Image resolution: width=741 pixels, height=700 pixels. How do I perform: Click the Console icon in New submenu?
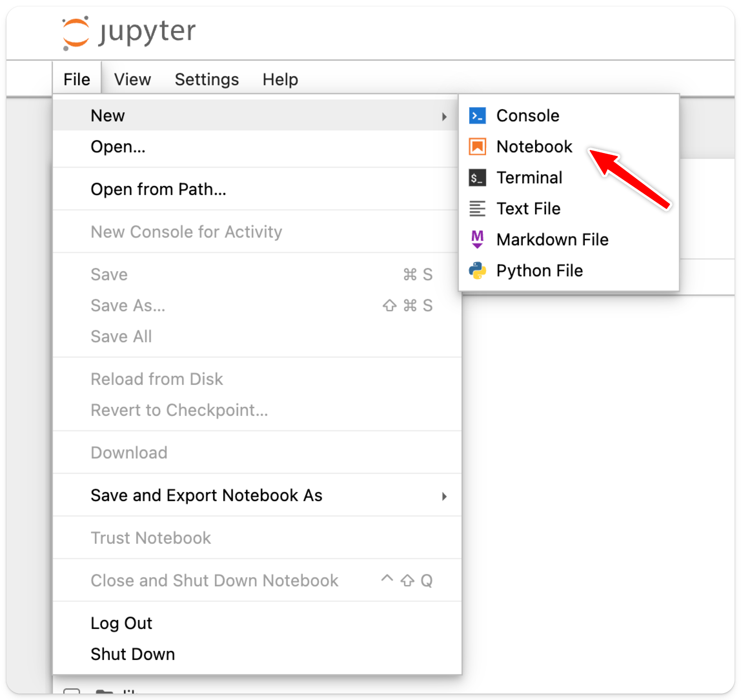click(477, 116)
